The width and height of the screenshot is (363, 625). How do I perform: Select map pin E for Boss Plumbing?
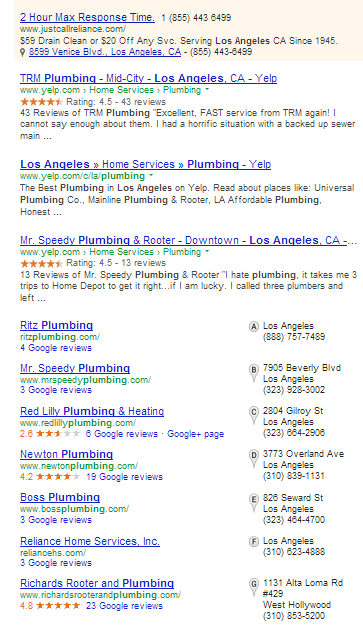[254, 502]
